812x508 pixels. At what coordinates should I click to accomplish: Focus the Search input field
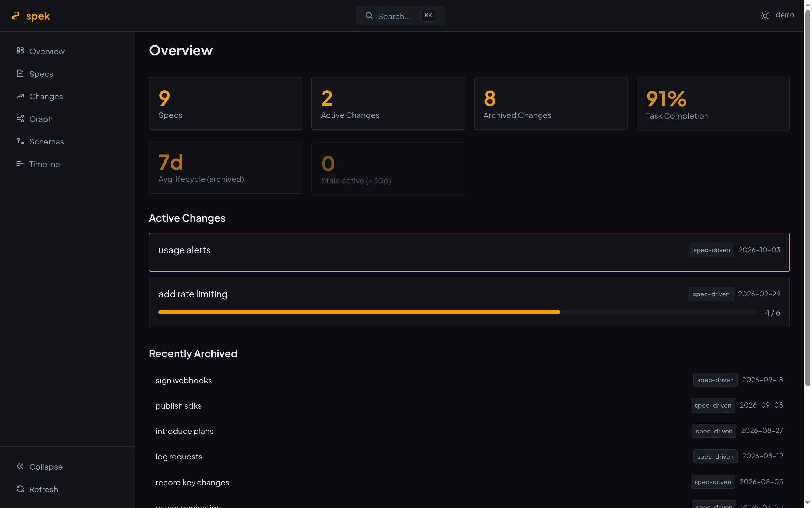400,16
